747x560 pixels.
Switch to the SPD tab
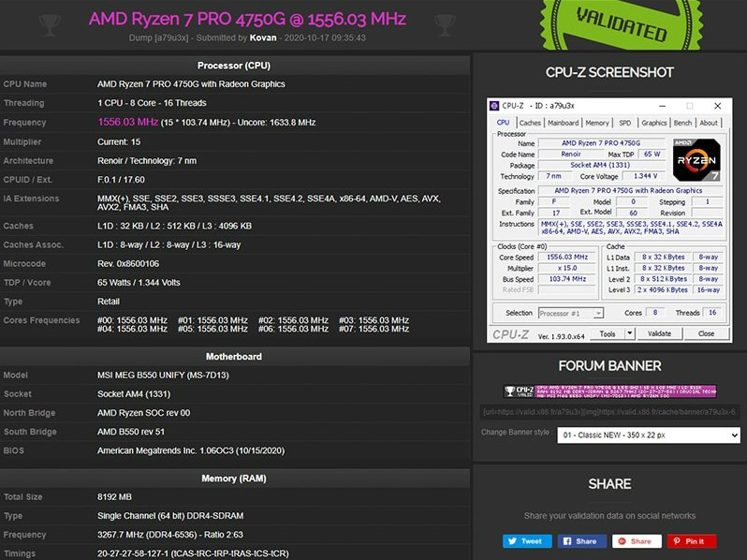click(x=624, y=123)
